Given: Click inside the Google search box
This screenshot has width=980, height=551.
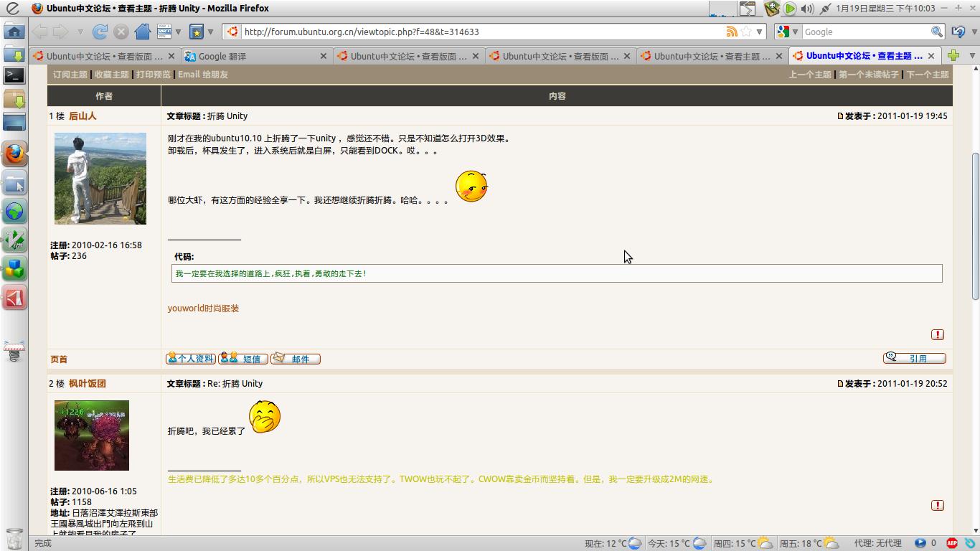Looking at the screenshot, I should (865, 32).
